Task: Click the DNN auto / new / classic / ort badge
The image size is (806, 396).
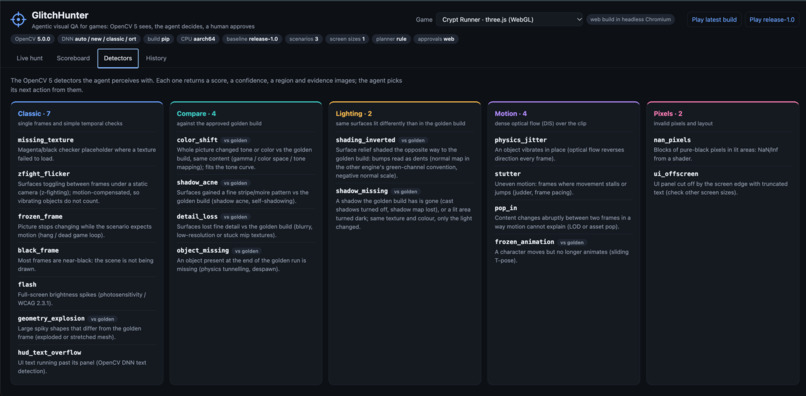Action: pos(98,39)
